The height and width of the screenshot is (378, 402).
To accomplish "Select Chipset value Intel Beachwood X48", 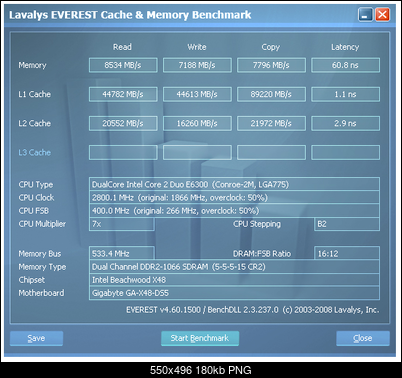I will click(234, 280).
